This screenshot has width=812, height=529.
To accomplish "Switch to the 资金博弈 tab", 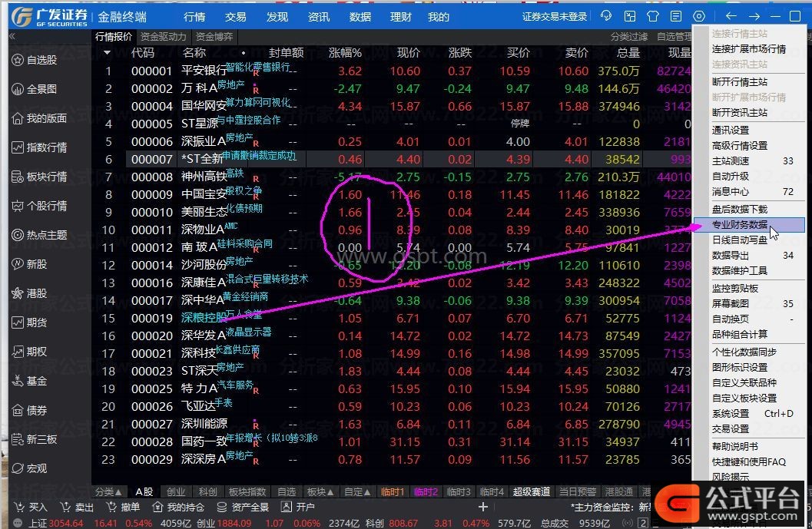I will tap(214, 37).
